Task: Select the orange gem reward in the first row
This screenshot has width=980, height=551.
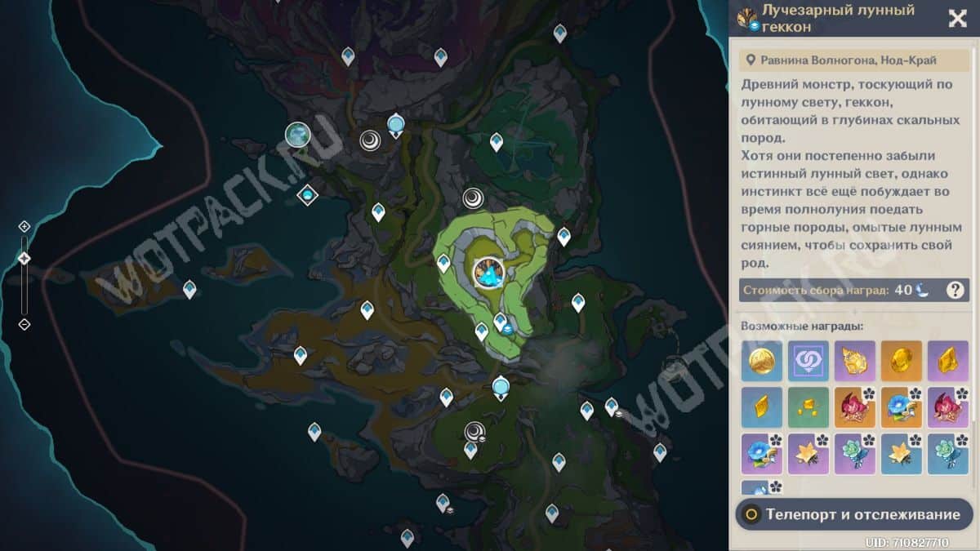Action: [x=902, y=361]
